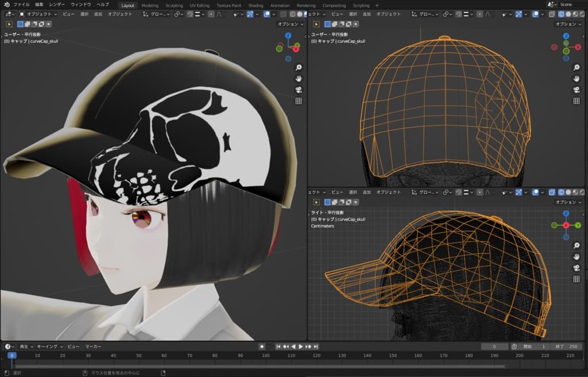Select the tweak select tool icon in the left viewport
This screenshot has height=377, width=588.
point(9,24)
